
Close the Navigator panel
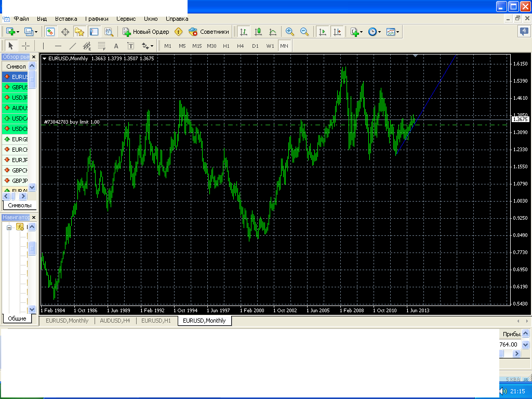(34, 217)
